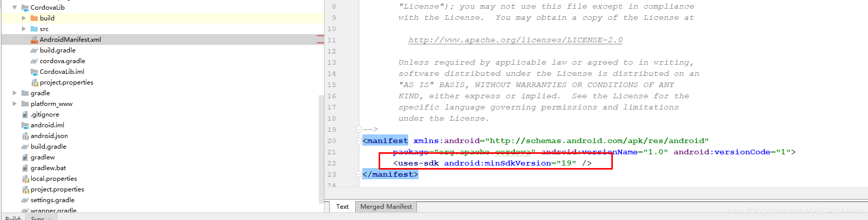Open the Apache license URL link
Screen dimensions: 868x220
click(515, 40)
